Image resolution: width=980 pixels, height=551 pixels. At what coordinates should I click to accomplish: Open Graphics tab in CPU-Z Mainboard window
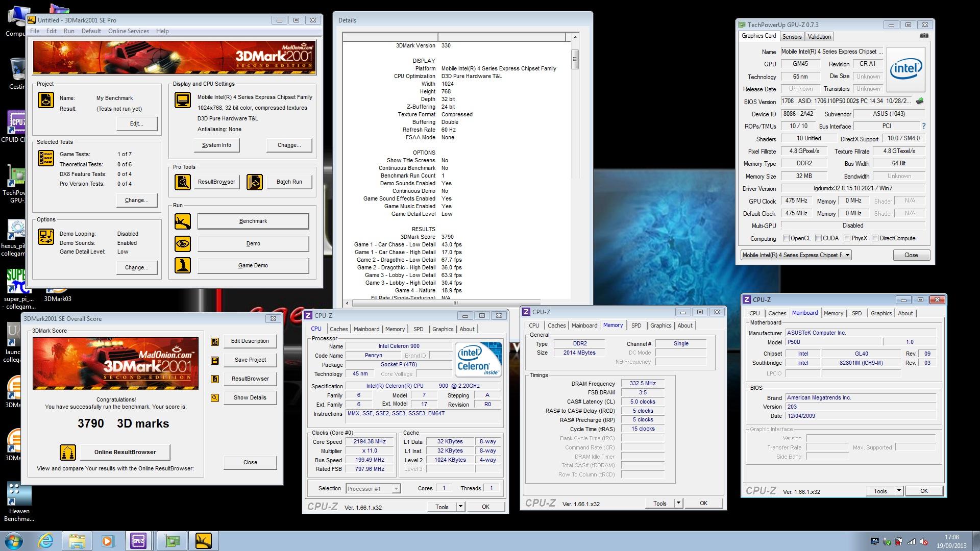click(881, 313)
